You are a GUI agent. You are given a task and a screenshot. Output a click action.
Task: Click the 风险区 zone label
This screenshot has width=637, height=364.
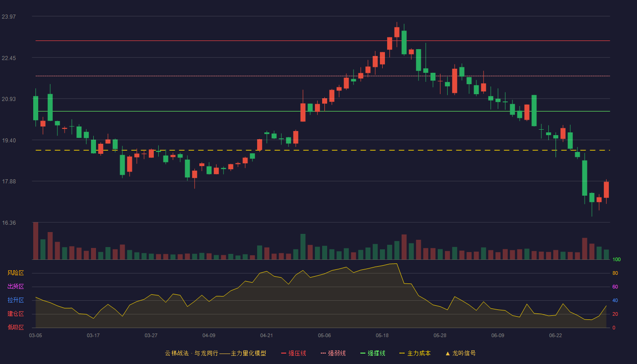pyautogui.click(x=15, y=273)
